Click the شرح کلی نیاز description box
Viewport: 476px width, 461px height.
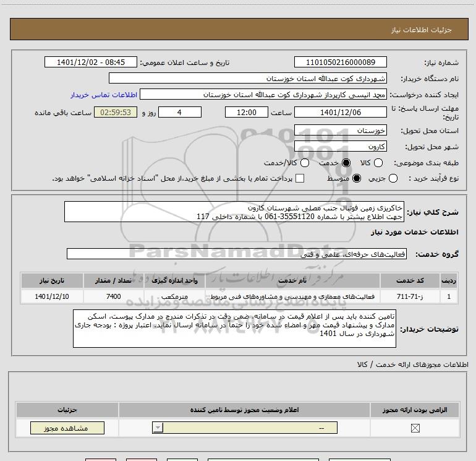234,212
